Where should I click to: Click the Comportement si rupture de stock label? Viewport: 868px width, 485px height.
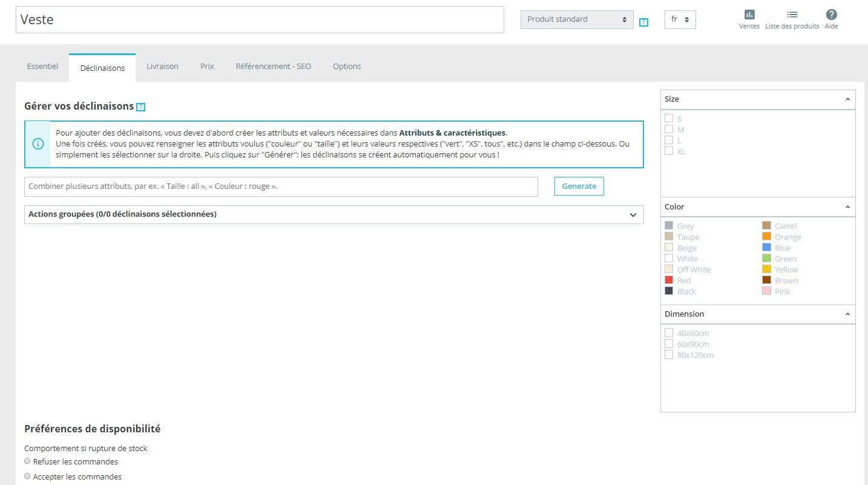(x=86, y=449)
